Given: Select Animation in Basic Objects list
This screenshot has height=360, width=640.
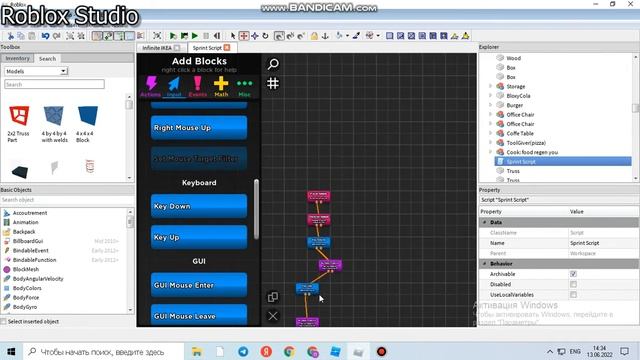Looking at the screenshot, I should 25,222.
